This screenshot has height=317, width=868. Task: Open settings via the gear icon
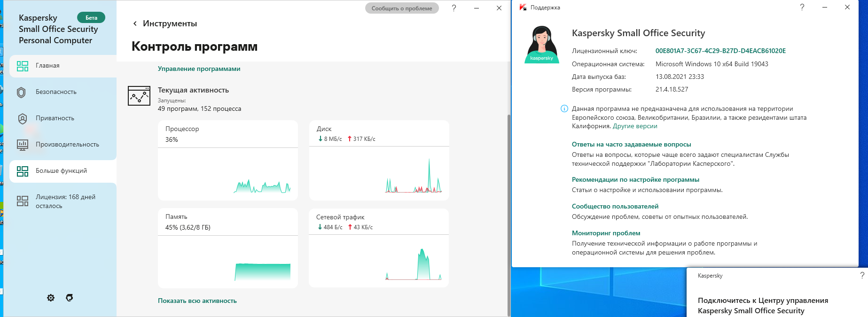(51, 298)
